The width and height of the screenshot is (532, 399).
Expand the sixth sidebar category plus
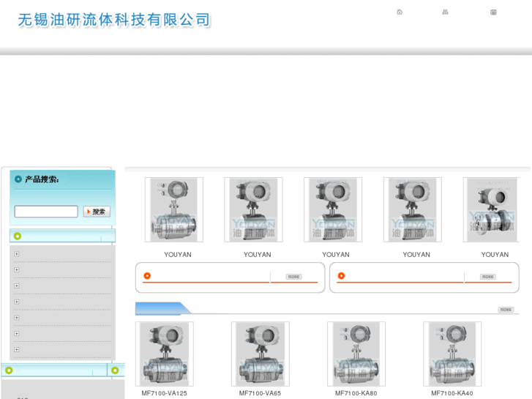tap(17, 334)
